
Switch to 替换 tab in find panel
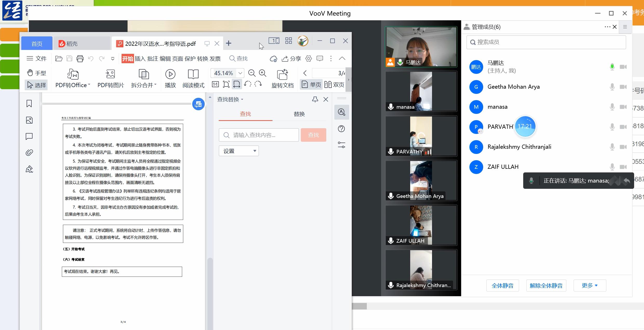(x=299, y=114)
